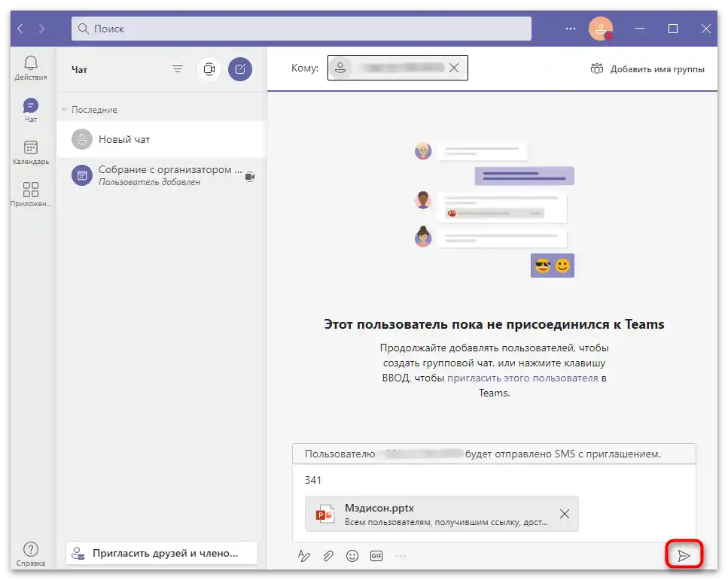Remove the Мэдисон.pptx attachment
This screenshot has height=580, width=728.
[x=564, y=514]
